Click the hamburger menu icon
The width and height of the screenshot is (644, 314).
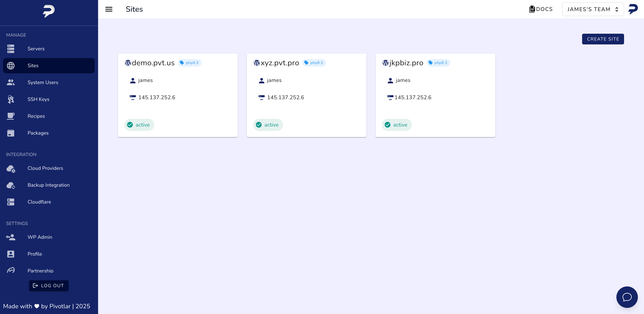click(109, 9)
